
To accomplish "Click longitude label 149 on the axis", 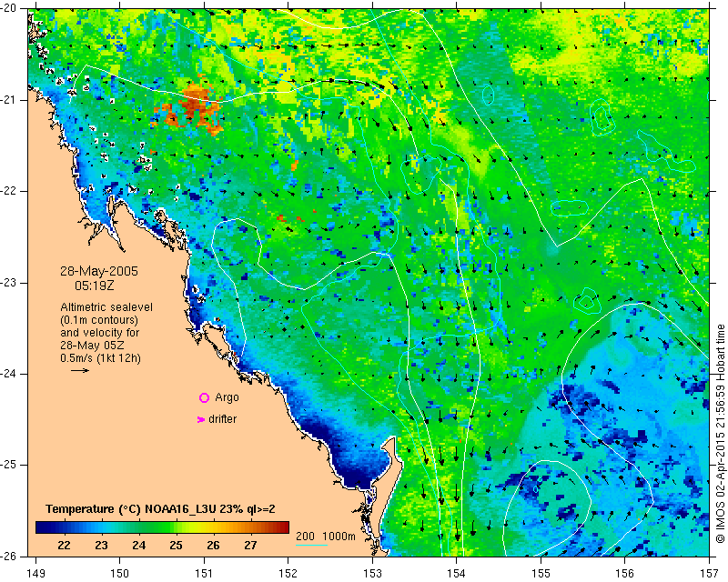I will (36, 574).
